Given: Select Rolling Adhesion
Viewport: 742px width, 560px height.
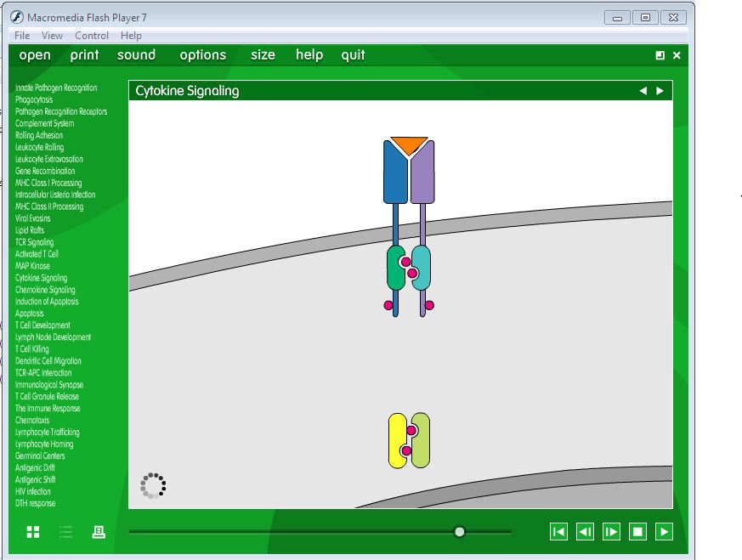Looking at the screenshot, I should (x=39, y=135).
